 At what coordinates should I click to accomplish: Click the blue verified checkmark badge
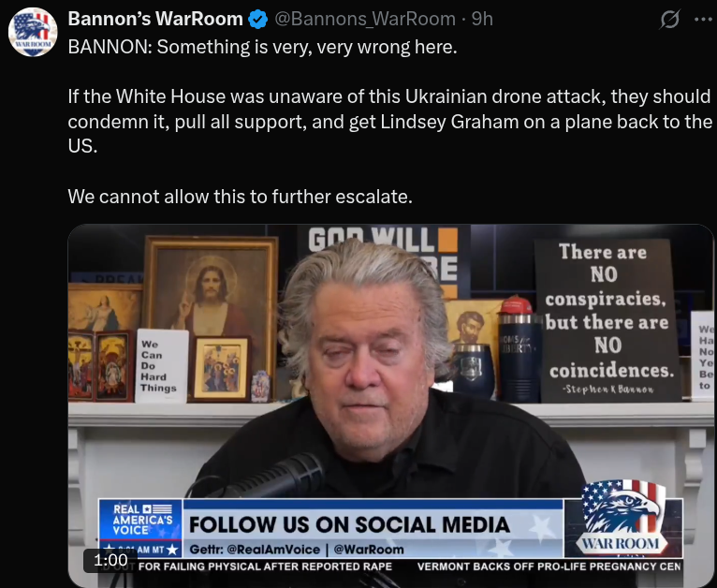tap(258, 20)
